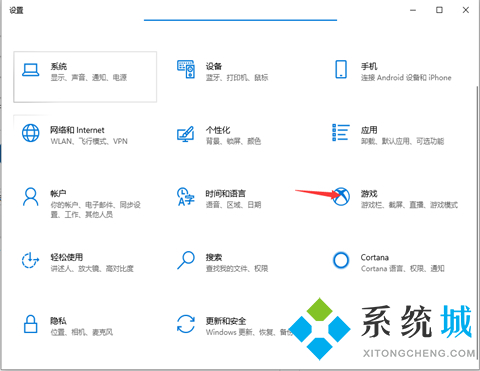480x371 pixels.
Task: Click the 卸载、默认应用、可选功能 description
Action: coord(402,141)
